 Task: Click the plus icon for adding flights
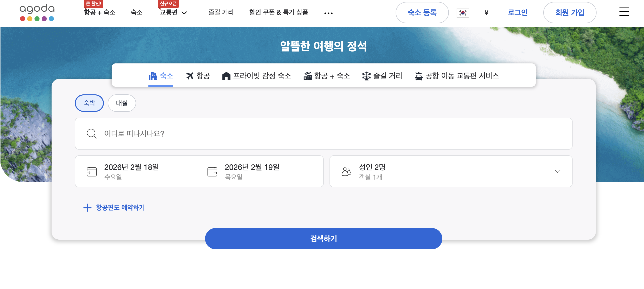coord(87,207)
